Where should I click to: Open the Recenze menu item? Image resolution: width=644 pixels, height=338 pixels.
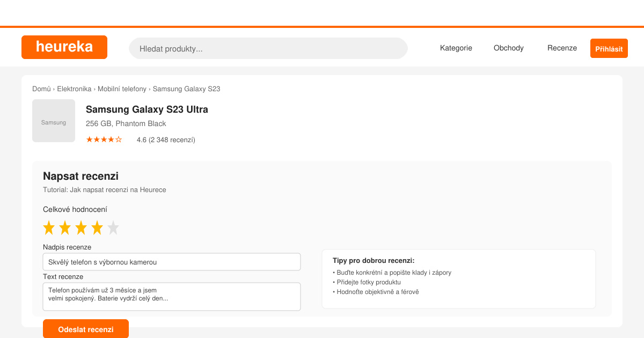coord(562,48)
